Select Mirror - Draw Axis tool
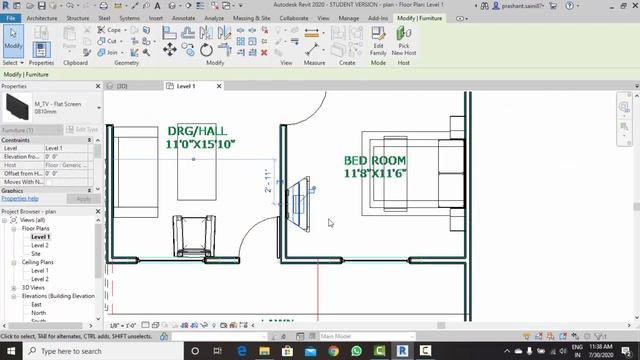Screen dimensions: 640x360 [224, 32]
